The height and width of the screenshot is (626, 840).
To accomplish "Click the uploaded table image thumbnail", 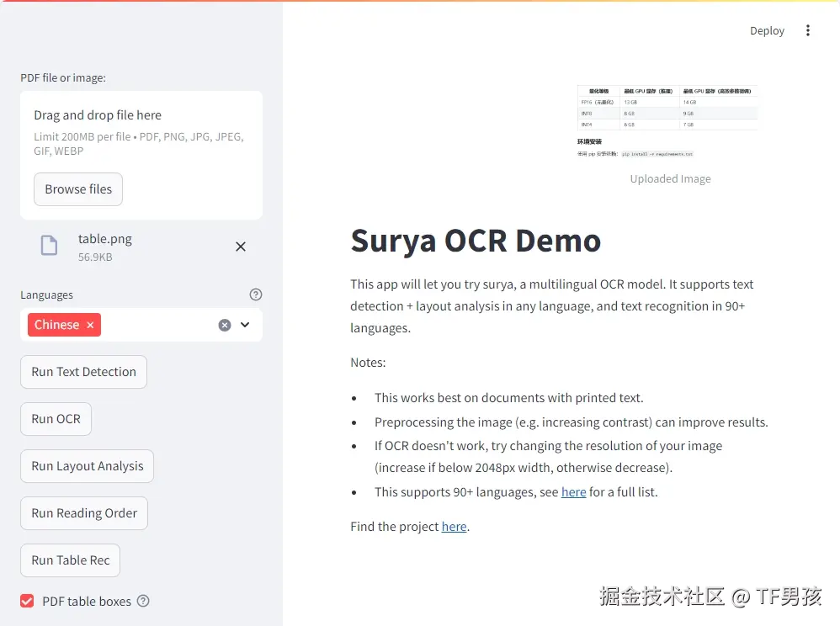I will [x=667, y=122].
